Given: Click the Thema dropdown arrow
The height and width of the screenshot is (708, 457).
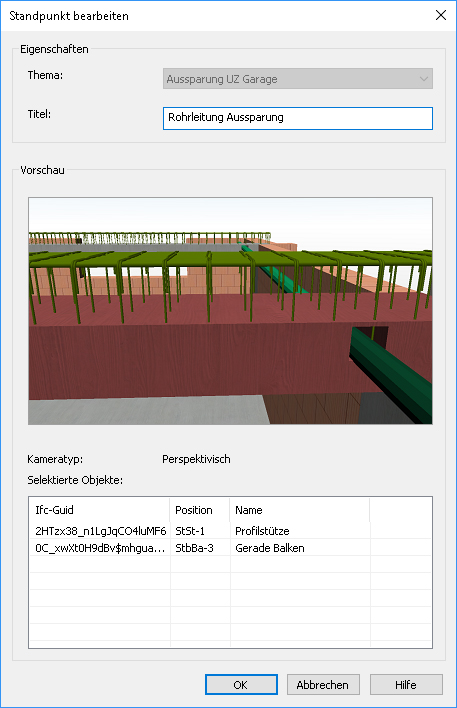Looking at the screenshot, I should coord(424,79).
